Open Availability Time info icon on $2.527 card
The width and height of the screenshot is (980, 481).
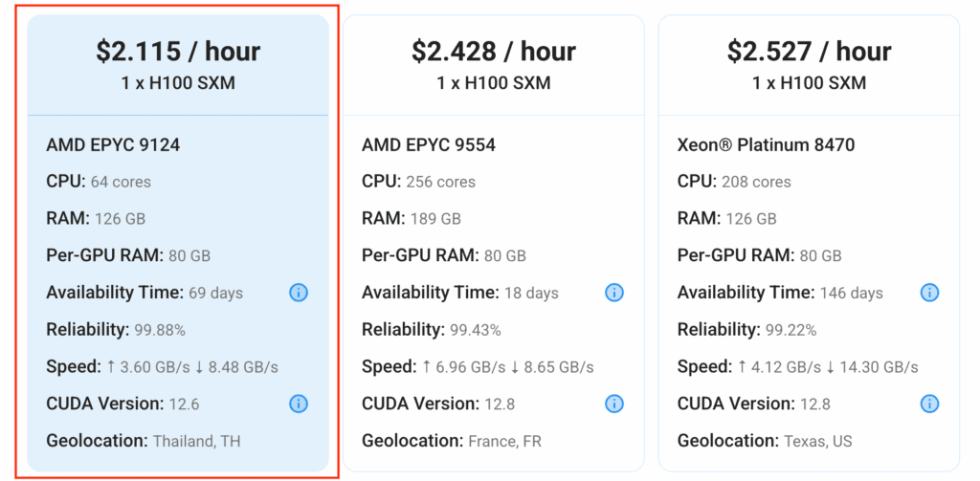click(x=930, y=293)
